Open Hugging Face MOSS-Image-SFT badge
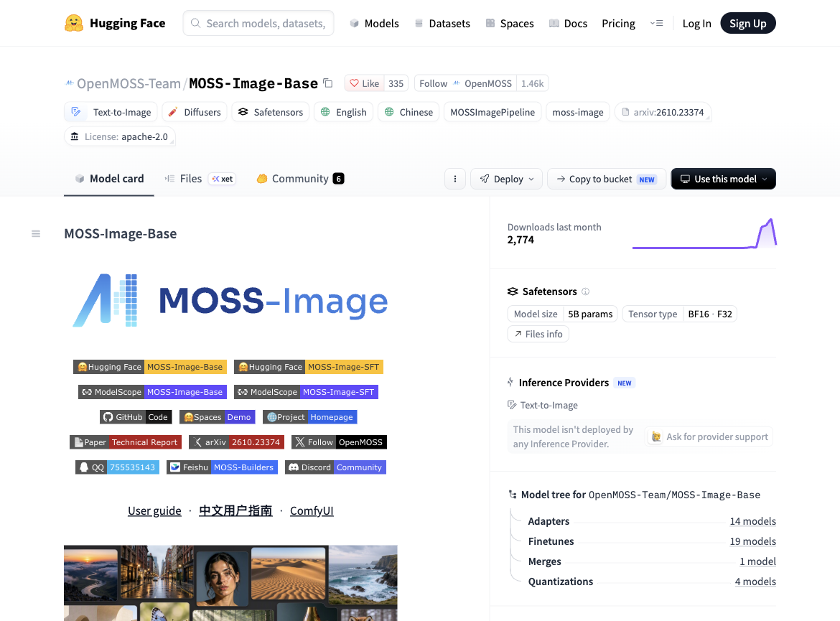The width and height of the screenshot is (840, 621). coord(309,367)
